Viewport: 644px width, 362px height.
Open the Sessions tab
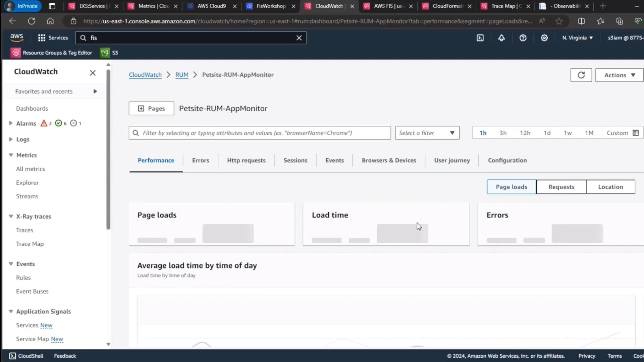click(x=295, y=160)
